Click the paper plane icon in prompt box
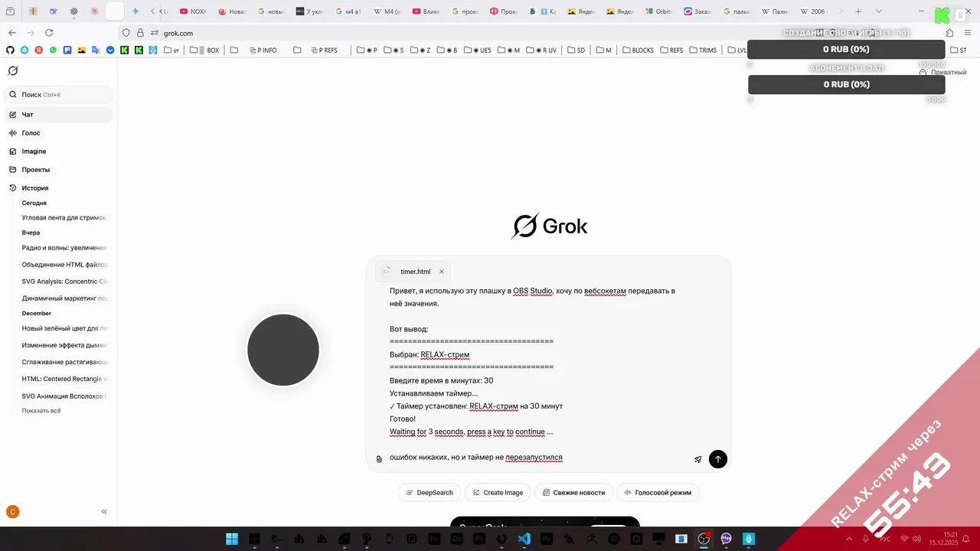Screen dimensions: 980x551 pos(697,459)
